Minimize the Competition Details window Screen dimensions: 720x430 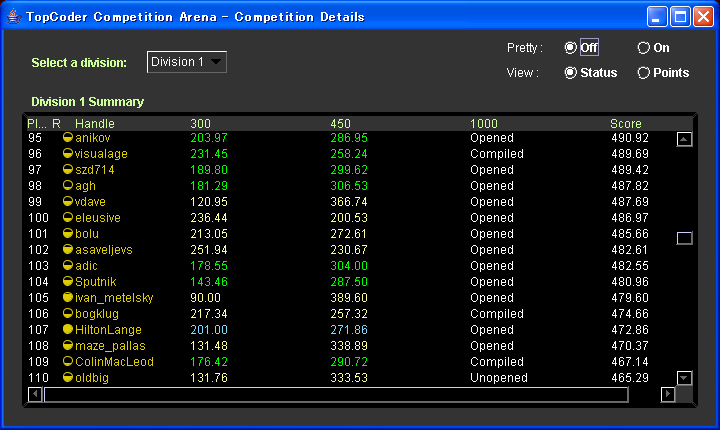point(657,17)
